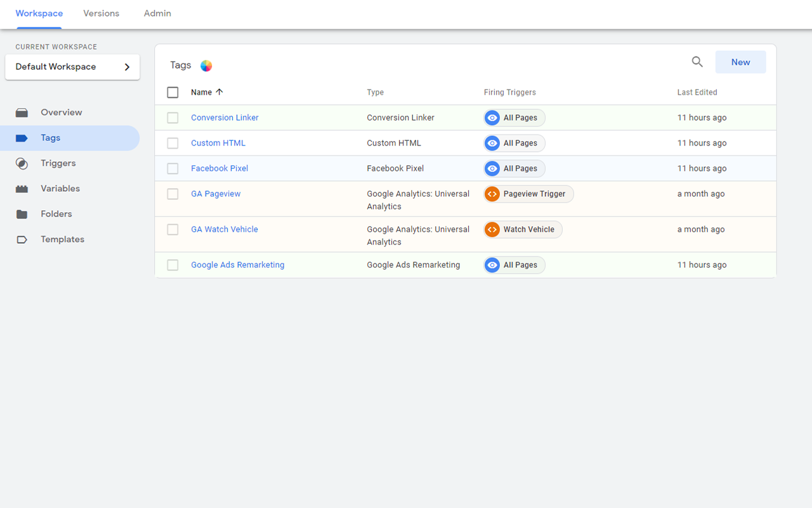Click All Pages chip in Custom HTML row
This screenshot has height=508, width=812.
coord(514,143)
